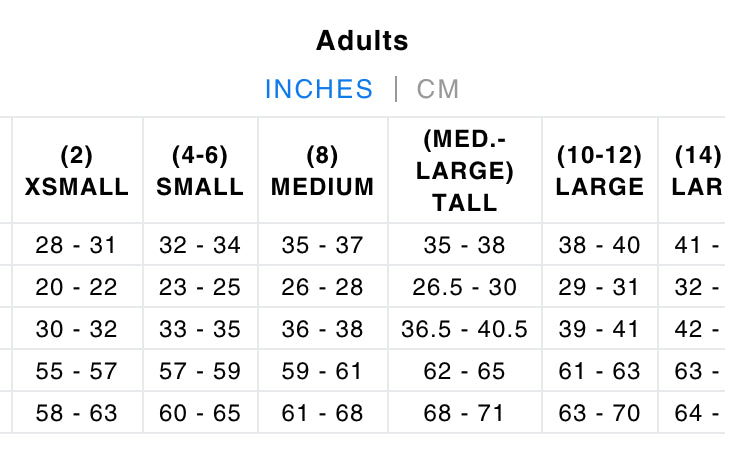Image resolution: width=754 pixels, height=454 pixels.
Task: Click the (8) MEDIUM column header
Action: point(323,171)
